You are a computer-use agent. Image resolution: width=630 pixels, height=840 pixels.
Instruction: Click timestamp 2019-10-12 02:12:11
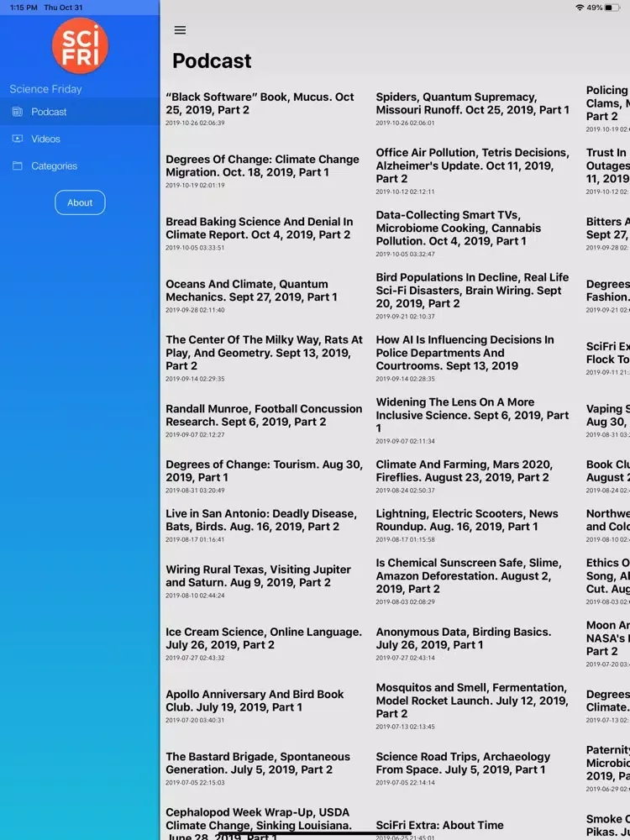[405, 192]
